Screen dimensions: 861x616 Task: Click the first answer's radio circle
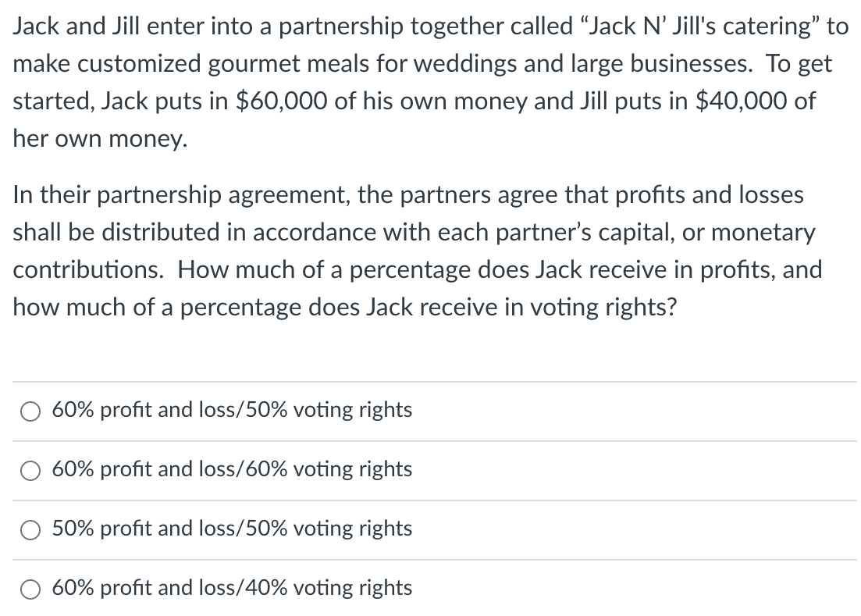(x=30, y=411)
